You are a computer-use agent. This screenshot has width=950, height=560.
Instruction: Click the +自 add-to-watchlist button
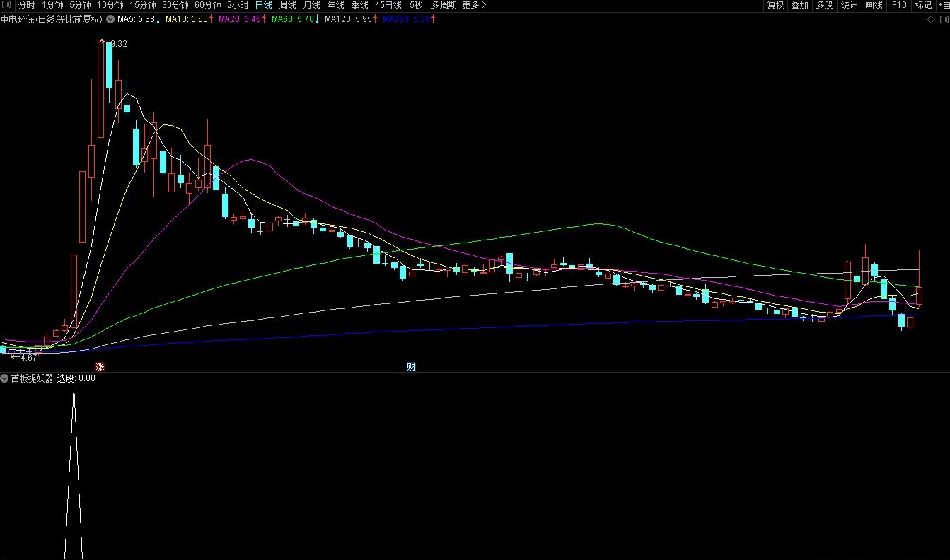[943, 5]
